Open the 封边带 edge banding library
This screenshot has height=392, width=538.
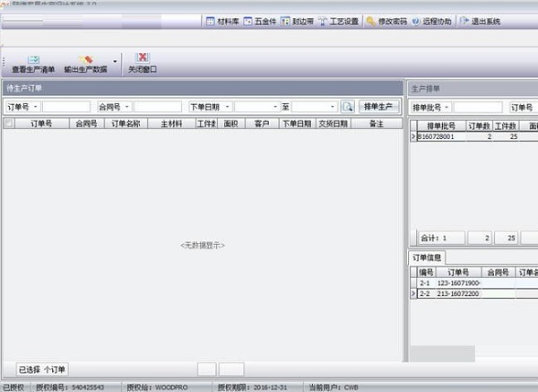point(297,22)
